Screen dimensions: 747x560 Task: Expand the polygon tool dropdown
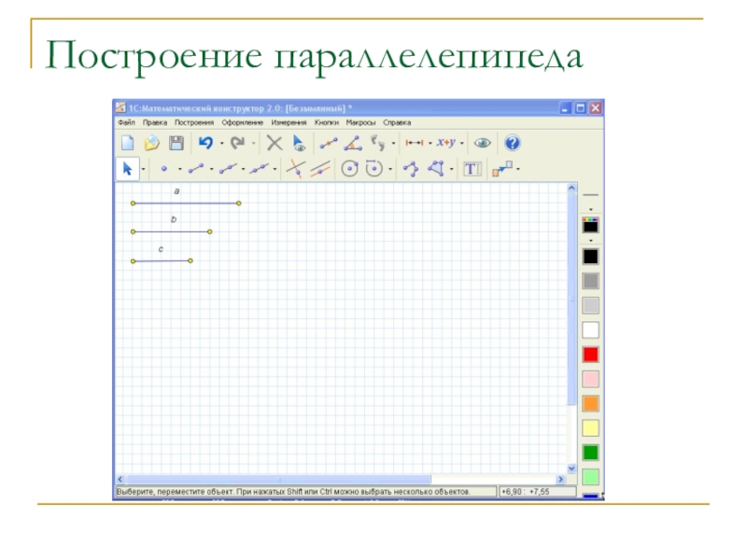(x=451, y=169)
